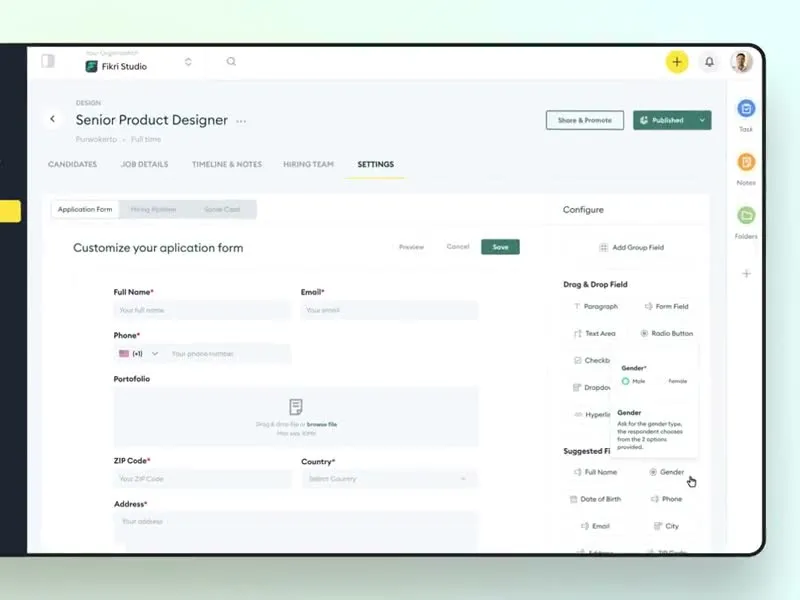Screen dimensions: 800x600
Task: Click Add Group Field button
Action: (631, 247)
